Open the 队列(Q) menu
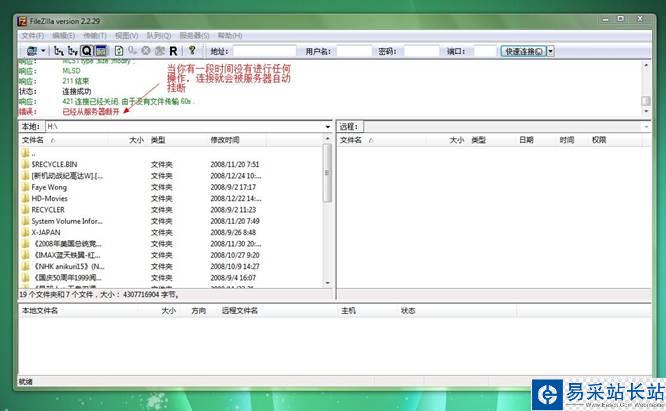The image size is (666, 411). [159, 36]
